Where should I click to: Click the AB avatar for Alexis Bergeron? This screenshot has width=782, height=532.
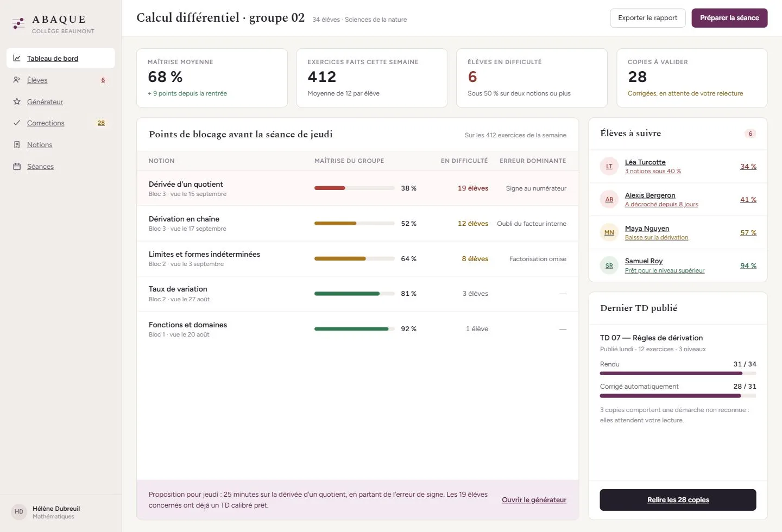pos(609,199)
